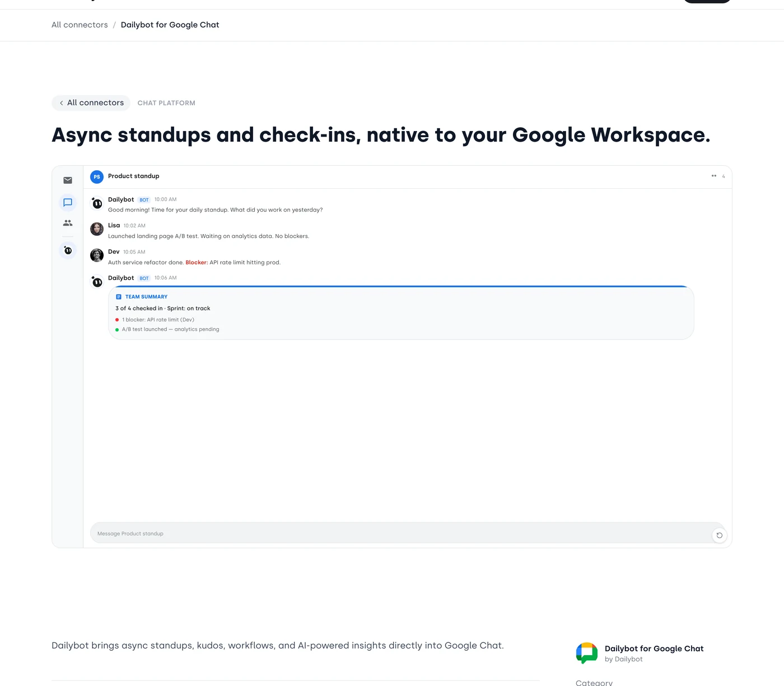Open the people icon in sidebar
Viewport: 784px width, 686px height.
68,223
